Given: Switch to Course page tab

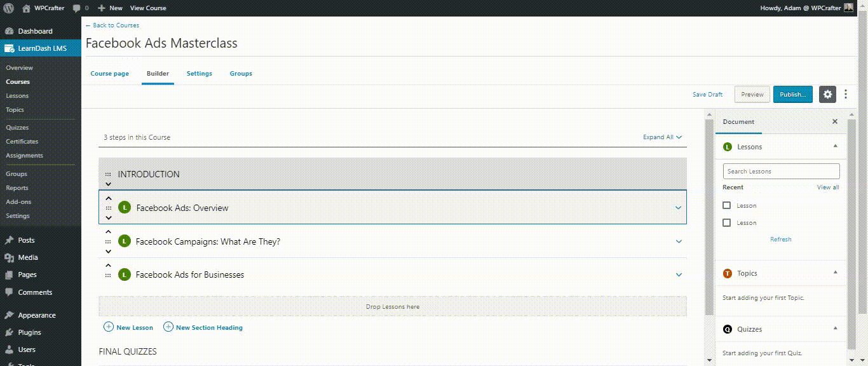Looking at the screenshot, I should tap(110, 74).
